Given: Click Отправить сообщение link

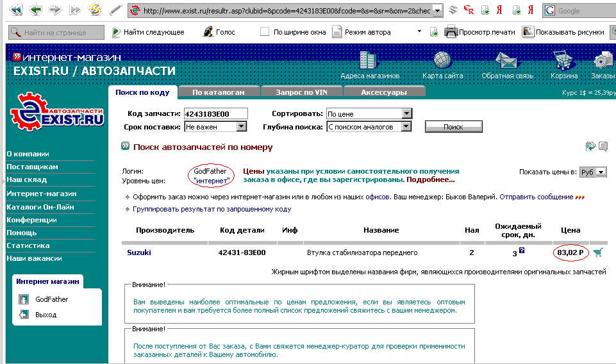Looking at the screenshot, I should [537, 197].
